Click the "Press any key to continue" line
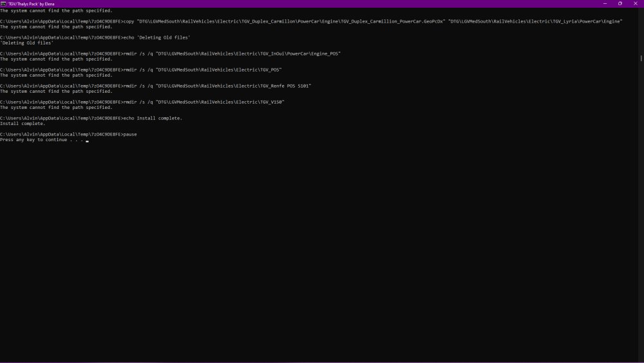This screenshot has width=644, height=363. (42, 140)
